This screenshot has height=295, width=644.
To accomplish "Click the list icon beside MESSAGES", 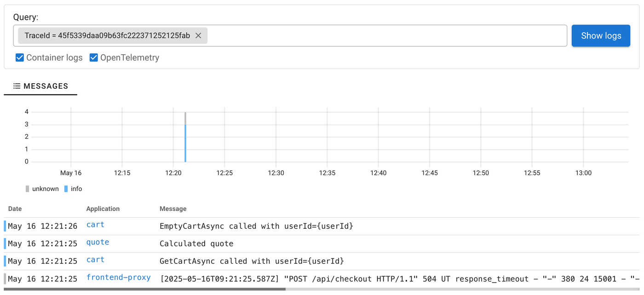I will [x=17, y=86].
